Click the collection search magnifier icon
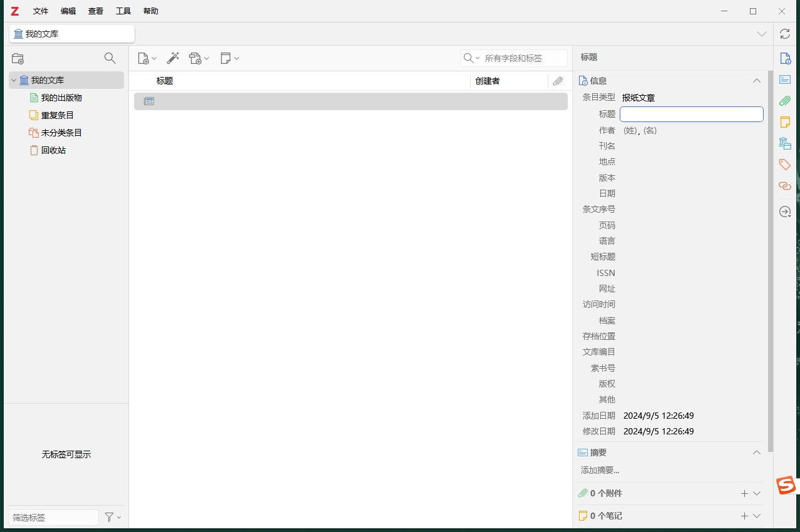The image size is (800, 532). pyautogui.click(x=110, y=58)
